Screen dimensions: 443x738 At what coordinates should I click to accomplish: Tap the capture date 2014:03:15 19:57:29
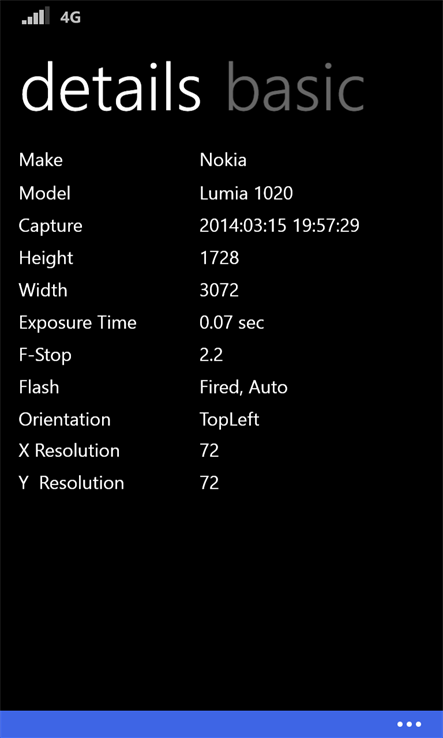(x=279, y=225)
